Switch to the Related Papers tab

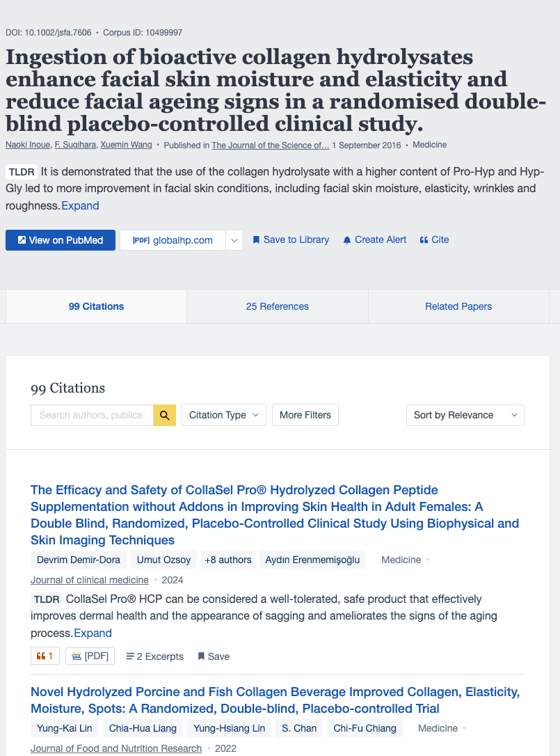(458, 306)
